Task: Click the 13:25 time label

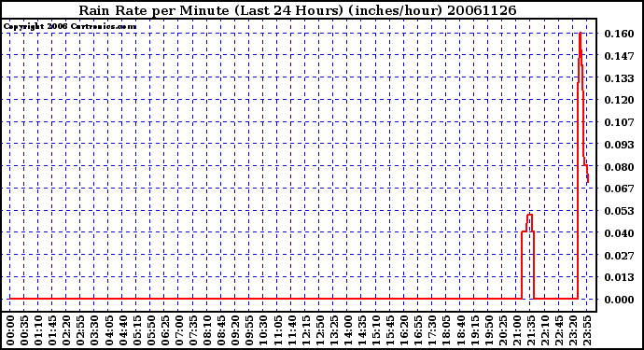Action: click(333, 330)
